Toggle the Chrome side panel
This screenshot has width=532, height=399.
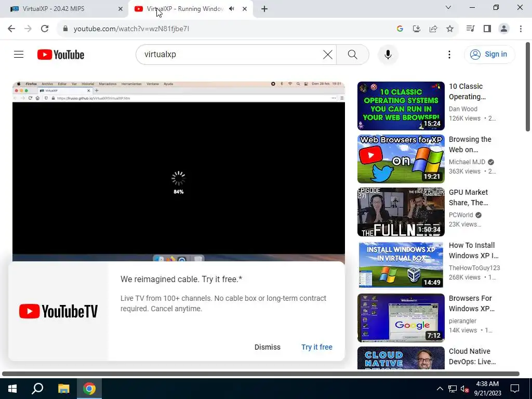click(487, 29)
